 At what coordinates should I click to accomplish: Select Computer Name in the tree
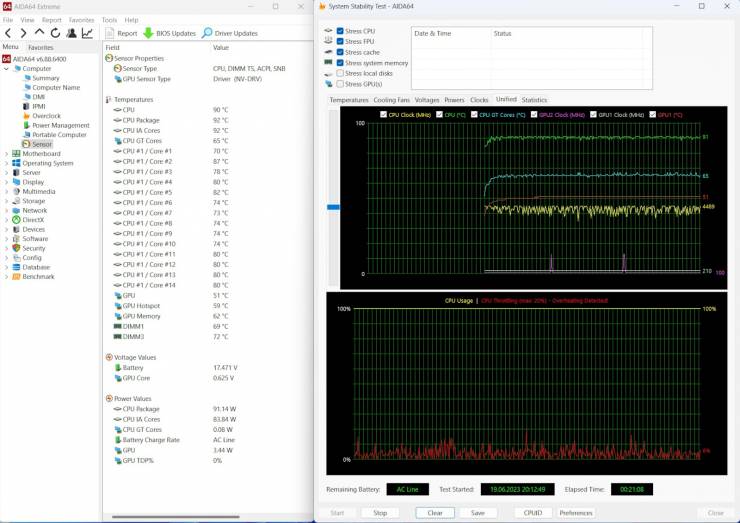[56, 87]
